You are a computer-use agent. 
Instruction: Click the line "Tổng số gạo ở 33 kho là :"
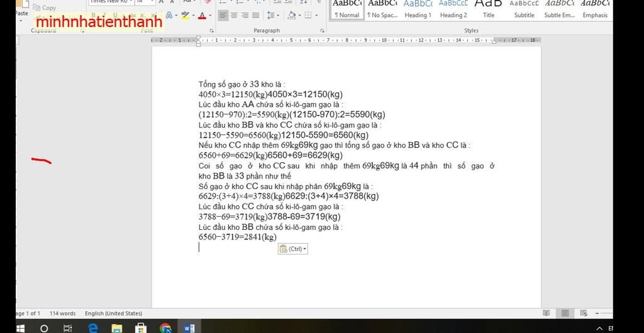point(242,84)
